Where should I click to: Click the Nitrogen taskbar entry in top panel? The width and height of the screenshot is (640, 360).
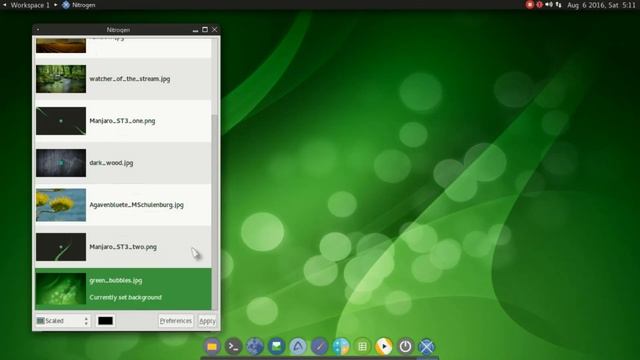(79, 5)
